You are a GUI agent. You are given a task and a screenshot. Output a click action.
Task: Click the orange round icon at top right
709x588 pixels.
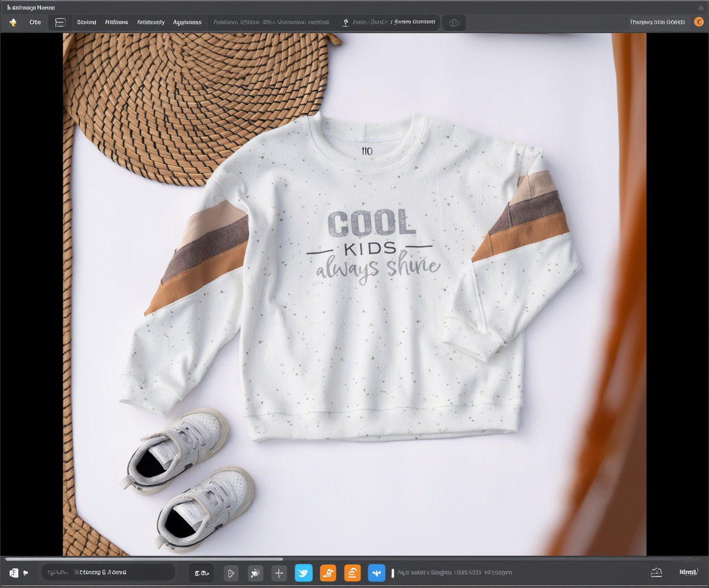[x=699, y=22]
